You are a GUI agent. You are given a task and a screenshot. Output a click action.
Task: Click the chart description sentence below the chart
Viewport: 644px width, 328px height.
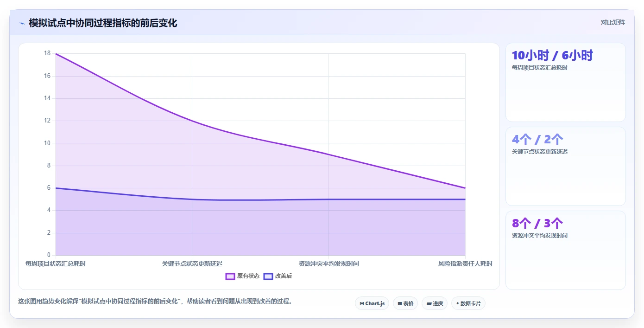(155, 302)
